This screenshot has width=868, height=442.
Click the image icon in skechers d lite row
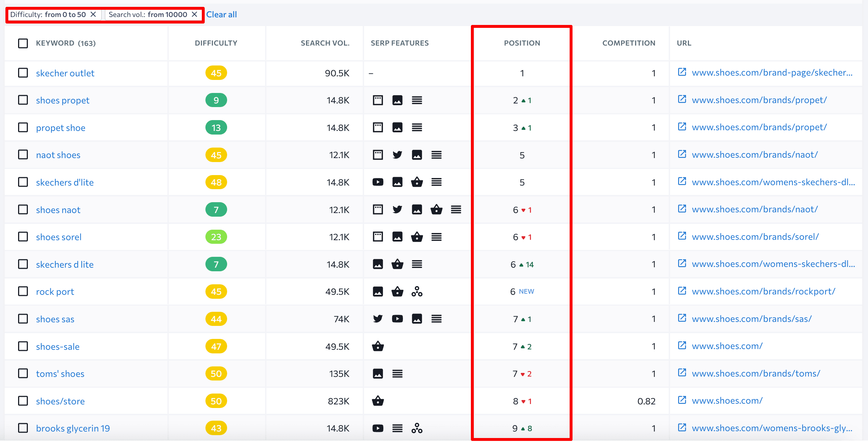click(x=378, y=264)
